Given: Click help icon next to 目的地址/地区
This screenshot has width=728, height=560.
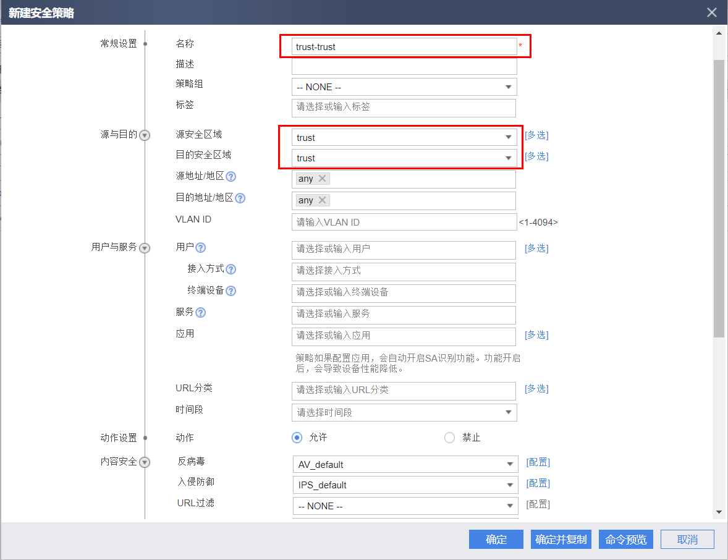Looking at the screenshot, I should pyautogui.click(x=240, y=198).
